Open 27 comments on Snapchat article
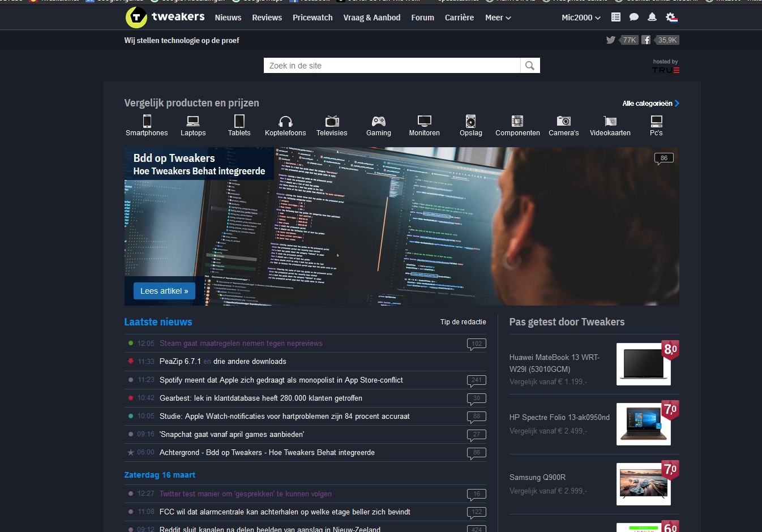Viewport: 762px width, 532px height. pyautogui.click(x=477, y=435)
